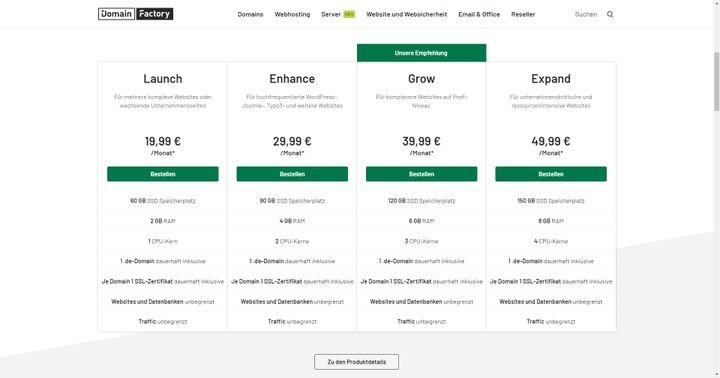Click the .de-Domain row in Enhance column
Viewport: 720px width, 378px height.
pyautogui.click(x=292, y=261)
